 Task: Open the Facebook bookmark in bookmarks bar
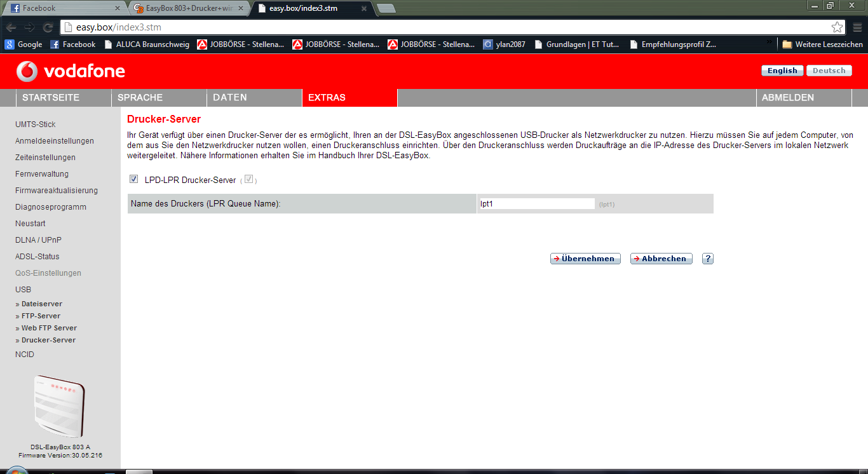(73, 44)
